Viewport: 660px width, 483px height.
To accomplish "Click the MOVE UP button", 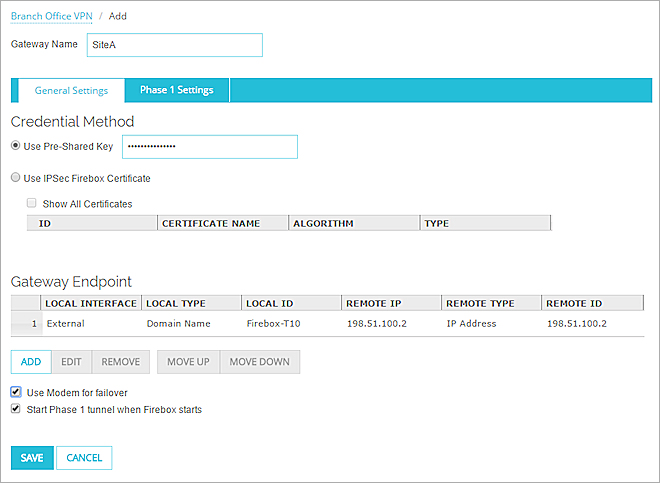I will coord(188,361).
